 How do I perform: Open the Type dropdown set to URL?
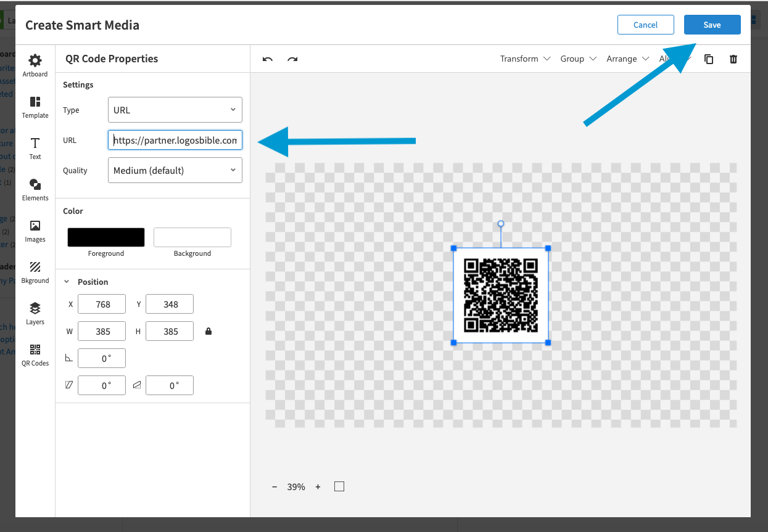pyautogui.click(x=175, y=110)
